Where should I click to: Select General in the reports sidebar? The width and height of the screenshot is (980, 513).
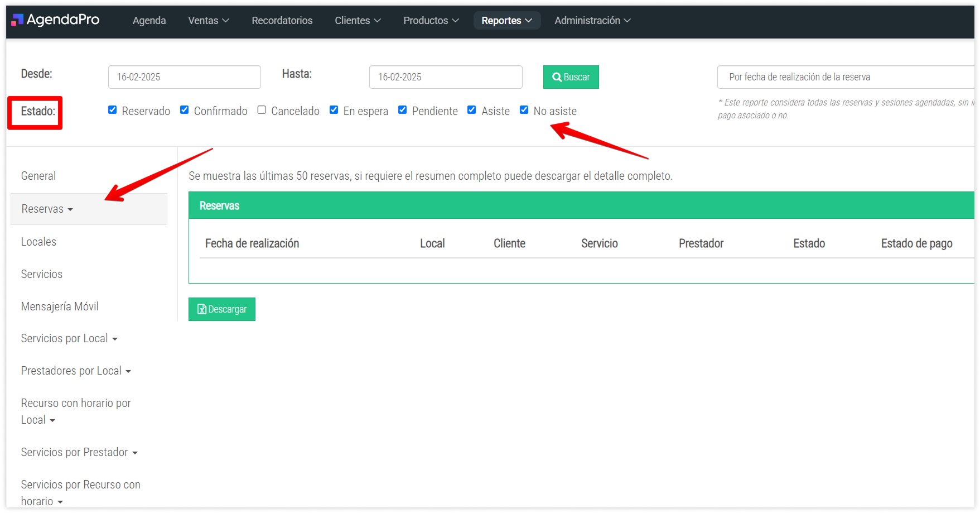tap(38, 176)
